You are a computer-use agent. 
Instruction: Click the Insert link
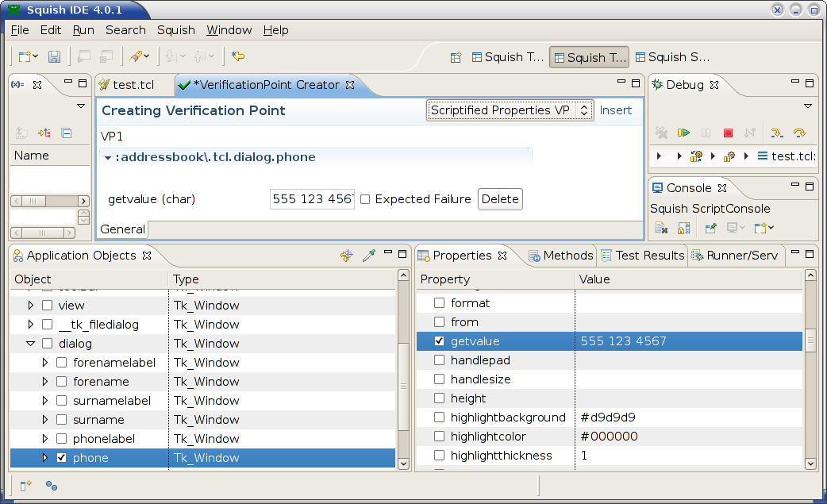pos(615,110)
